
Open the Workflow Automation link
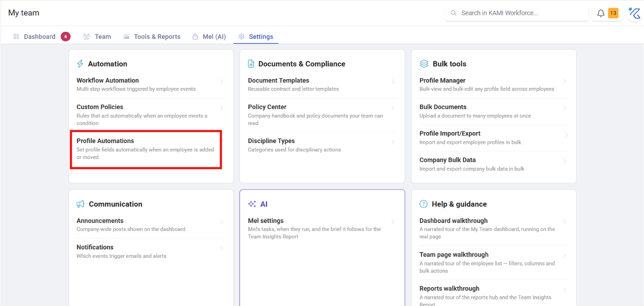pyautogui.click(x=108, y=80)
